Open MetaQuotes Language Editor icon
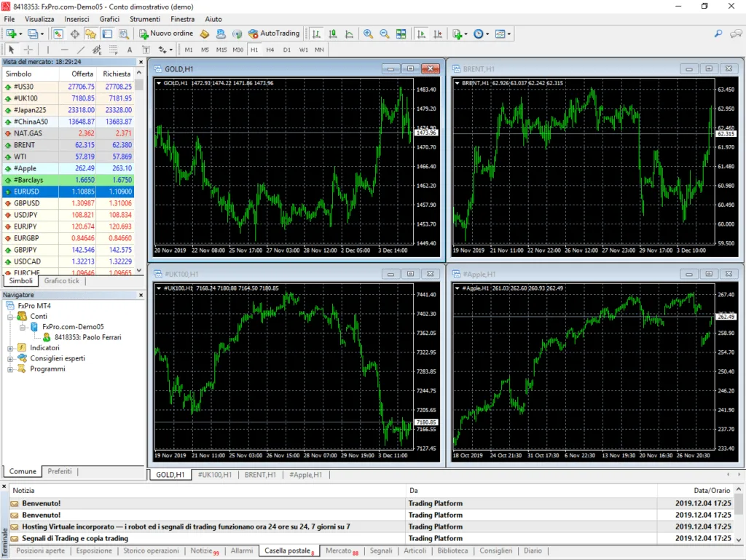Viewport: 746px width, 560px height. coord(205,33)
